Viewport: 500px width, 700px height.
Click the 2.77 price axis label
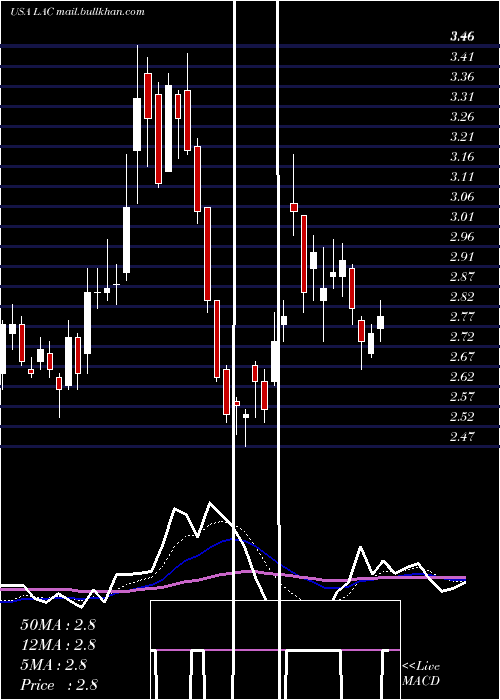[x=462, y=317]
